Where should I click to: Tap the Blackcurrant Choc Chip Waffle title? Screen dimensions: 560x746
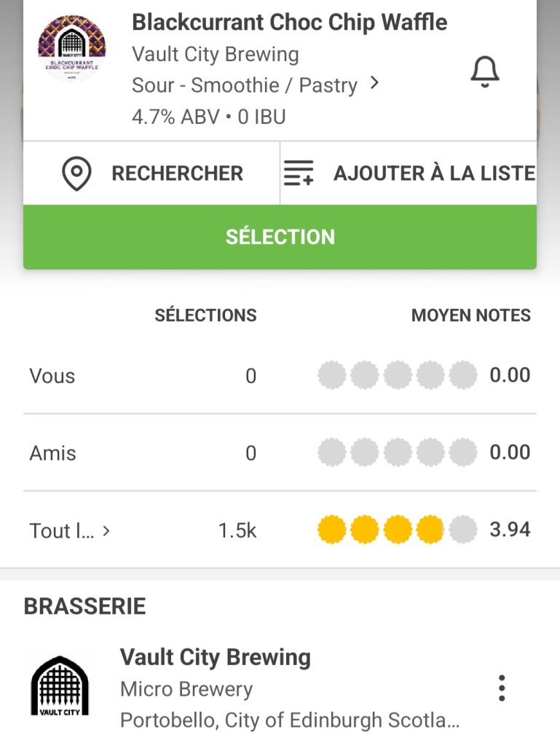click(289, 22)
